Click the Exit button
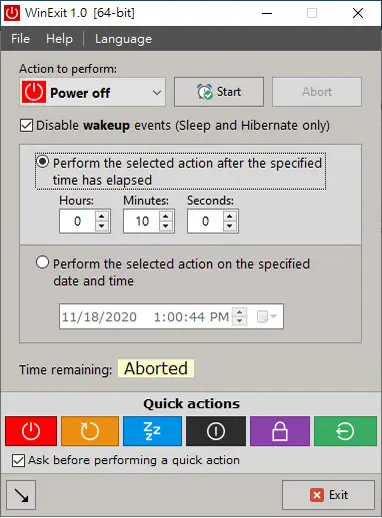 click(x=328, y=495)
